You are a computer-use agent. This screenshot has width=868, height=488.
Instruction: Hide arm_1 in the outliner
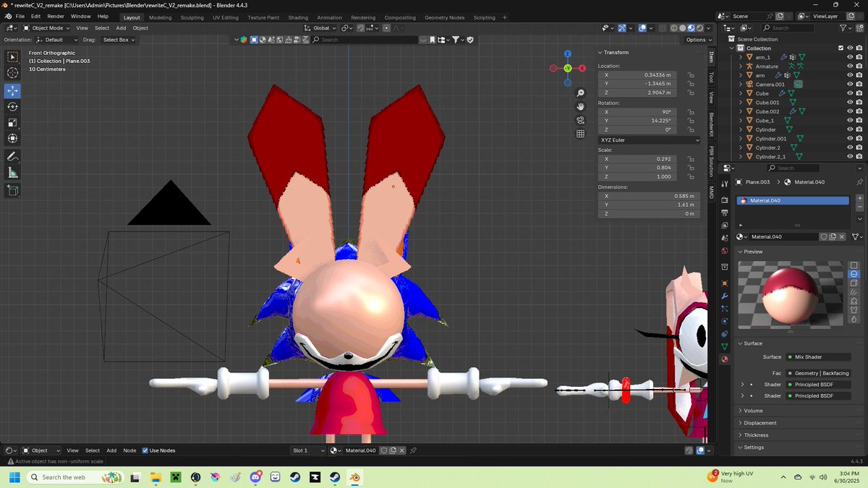(x=850, y=57)
